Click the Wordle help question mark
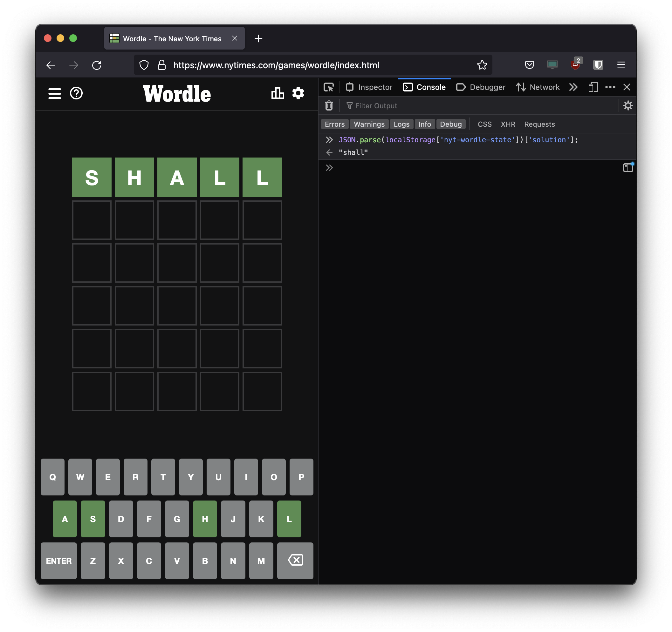672x632 pixels. tap(76, 93)
